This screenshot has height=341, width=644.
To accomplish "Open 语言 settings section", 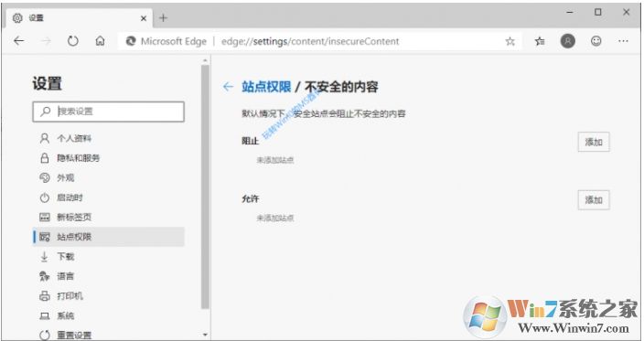I will point(109,276).
